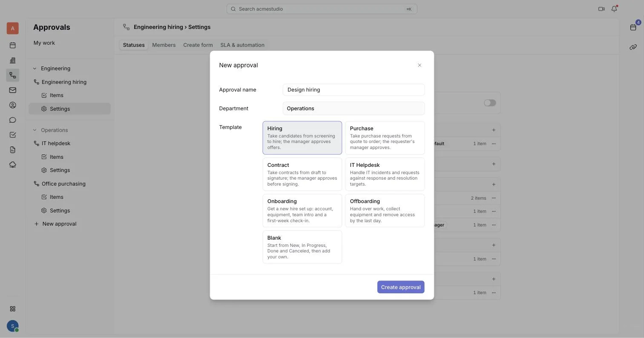Open the Department dropdown showing Operations
The height and width of the screenshot is (338, 644).
(x=354, y=109)
